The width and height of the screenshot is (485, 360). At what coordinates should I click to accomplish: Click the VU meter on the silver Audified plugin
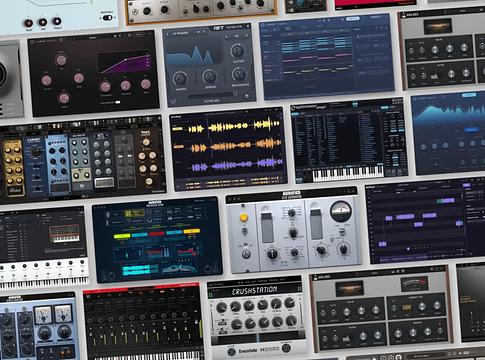pyautogui.click(x=340, y=212)
